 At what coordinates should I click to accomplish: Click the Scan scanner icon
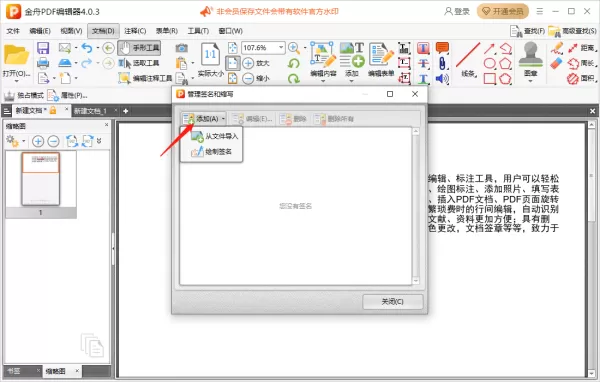[65, 63]
